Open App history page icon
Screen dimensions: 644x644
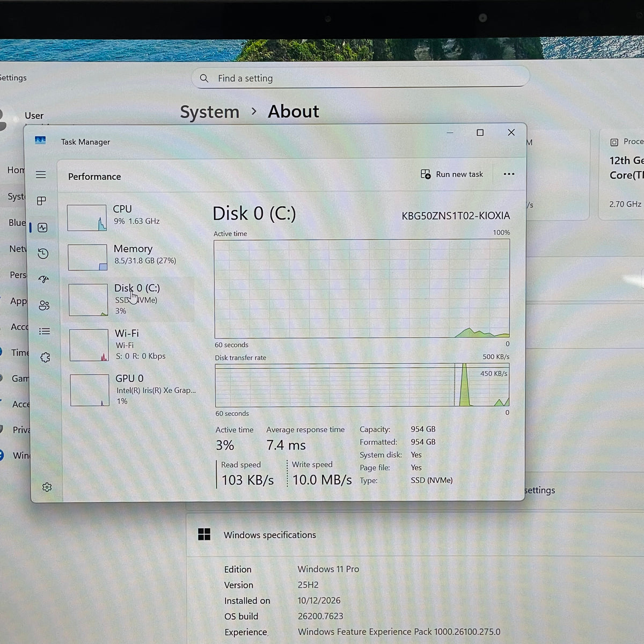coord(43,253)
